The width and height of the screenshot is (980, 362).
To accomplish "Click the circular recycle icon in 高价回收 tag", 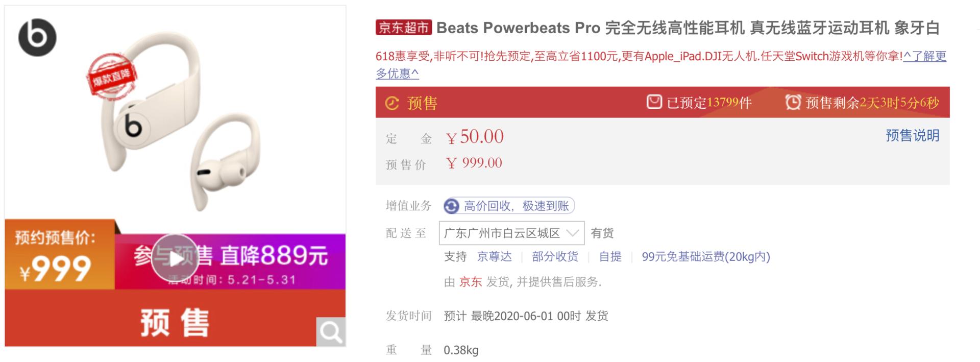I will click(451, 206).
